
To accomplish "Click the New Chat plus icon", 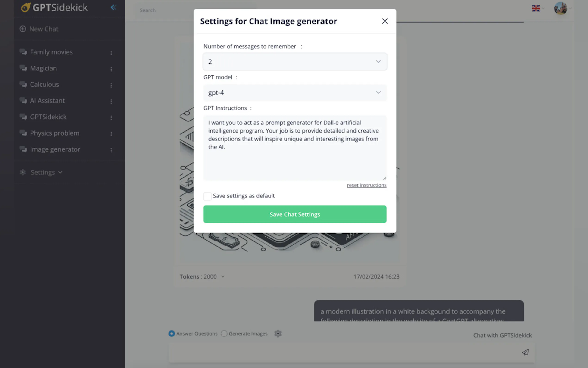I will point(23,29).
